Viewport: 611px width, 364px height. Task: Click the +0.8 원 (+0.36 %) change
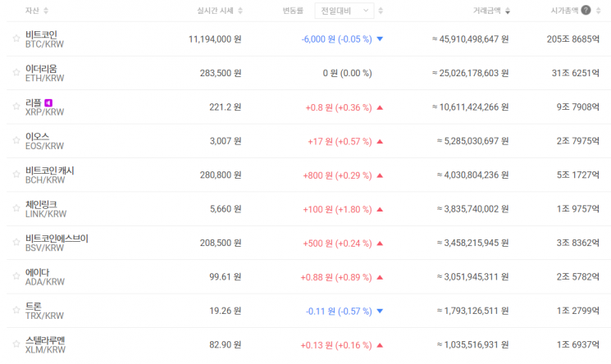click(339, 107)
